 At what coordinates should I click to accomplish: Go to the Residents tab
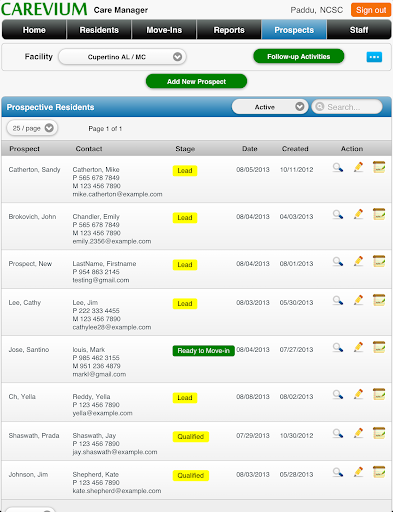(99, 30)
